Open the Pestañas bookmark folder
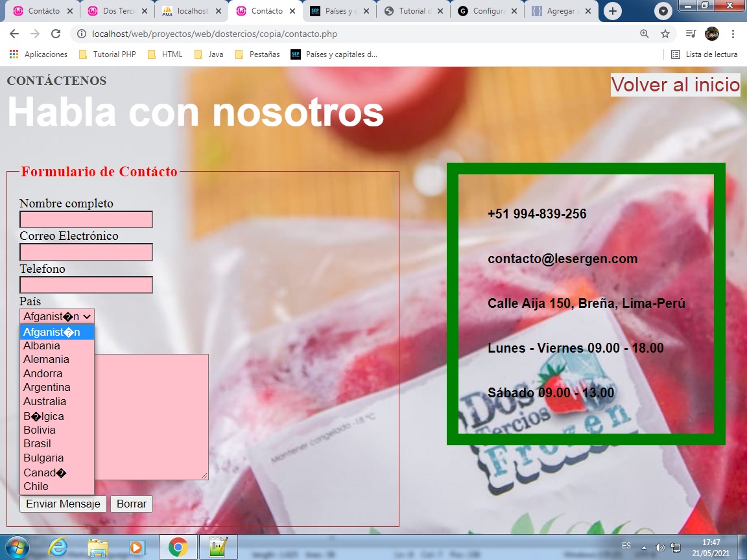 [257, 54]
